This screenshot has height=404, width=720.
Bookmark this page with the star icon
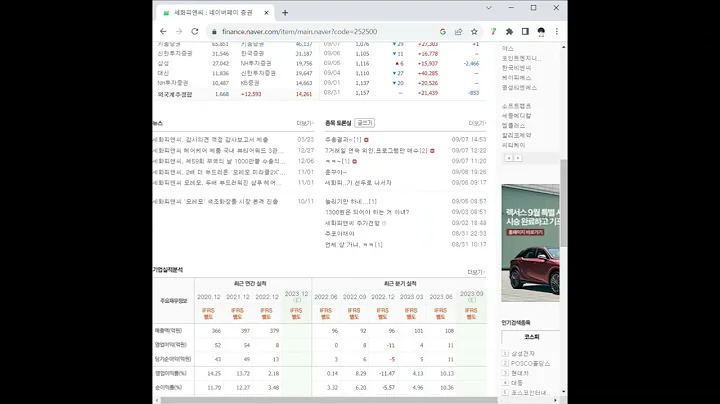pyautogui.click(x=474, y=32)
